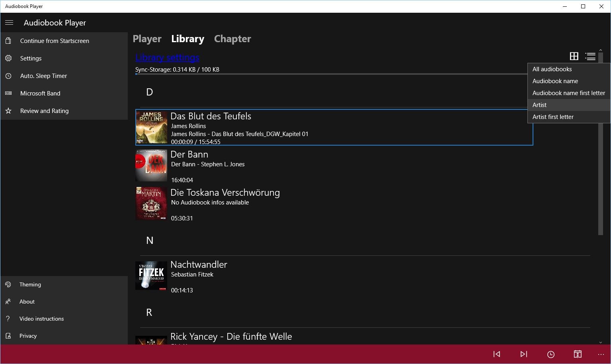Select the Nachtwandler audiobook cover
The width and height of the screenshot is (611, 364).
[x=151, y=275]
